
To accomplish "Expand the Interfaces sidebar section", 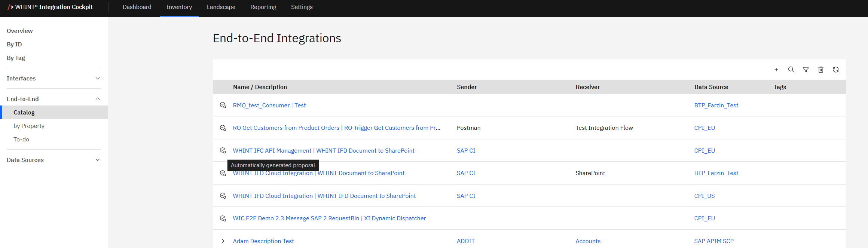I will (x=98, y=79).
